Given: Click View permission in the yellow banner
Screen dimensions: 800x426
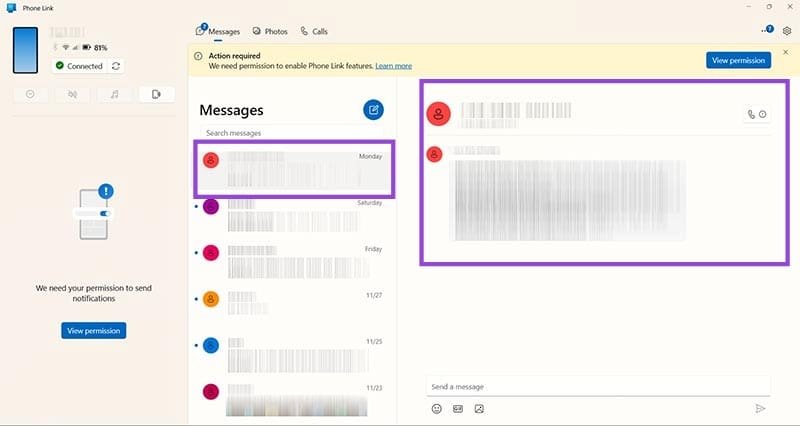Looking at the screenshot, I should point(738,60).
